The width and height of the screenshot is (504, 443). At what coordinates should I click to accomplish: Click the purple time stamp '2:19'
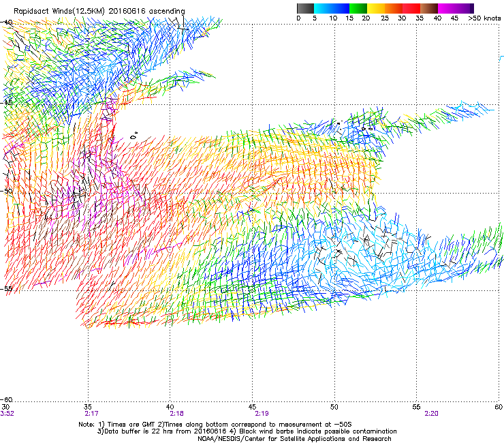point(262,414)
